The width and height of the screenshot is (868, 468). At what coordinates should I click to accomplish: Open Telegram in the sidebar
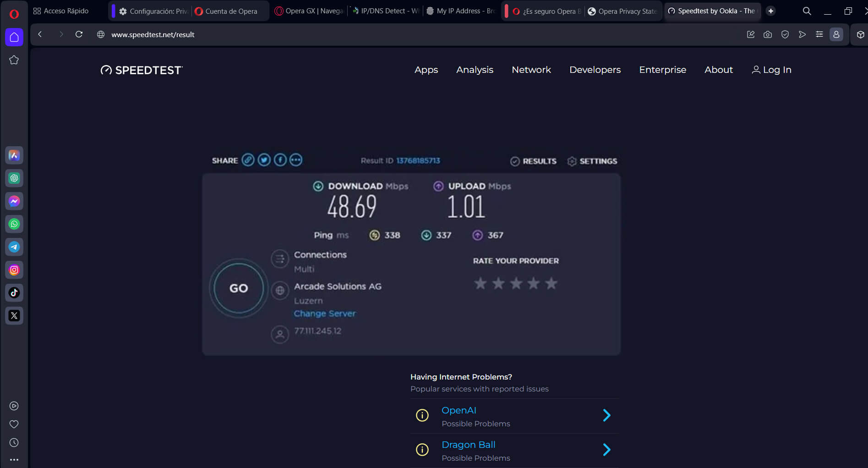(x=14, y=247)
